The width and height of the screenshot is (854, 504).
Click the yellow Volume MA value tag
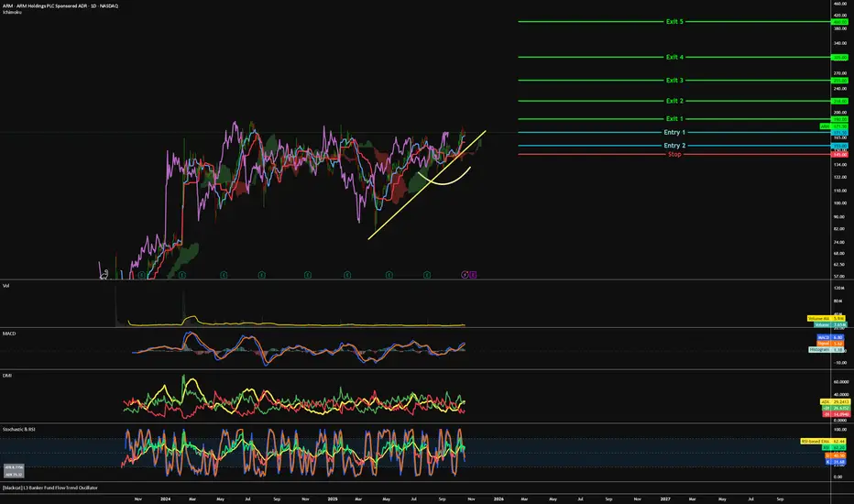point(818,318)
